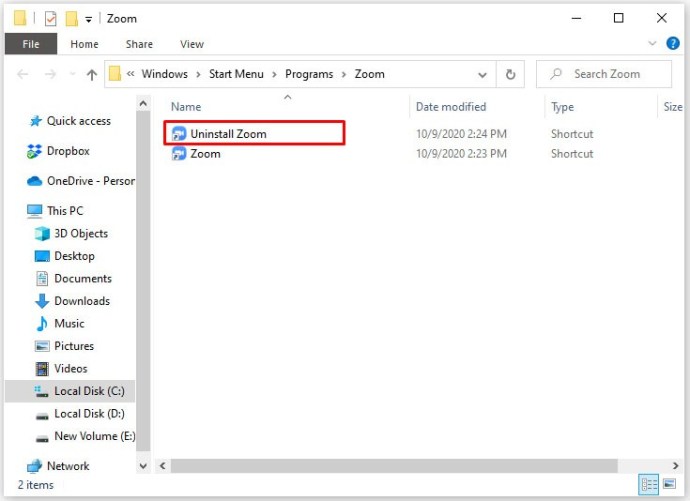This screenshot has width=690, height=501.
Task: Click Programs in the address breadcrumb
Action: tap(309, 74)
